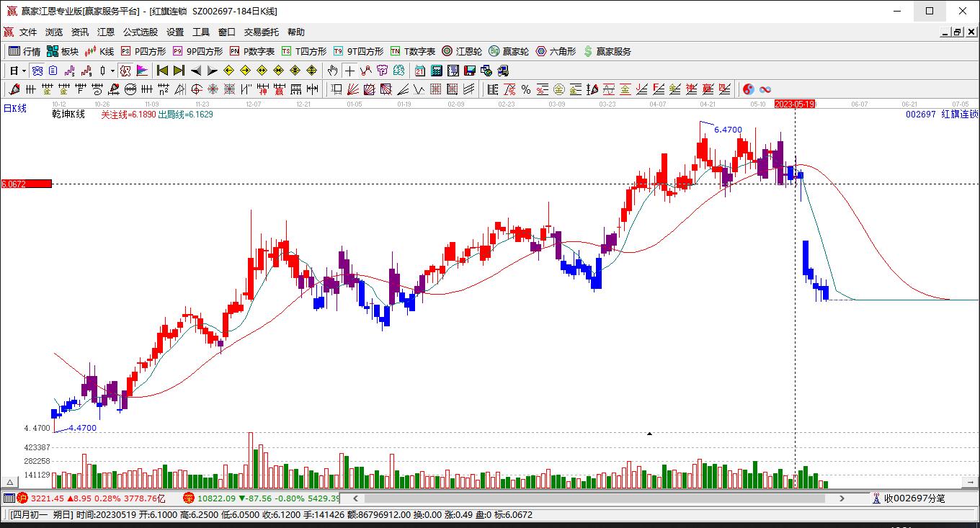Click the volume pane up-triangle button
Screen dimensions: 980x528
tap(10, 482)
